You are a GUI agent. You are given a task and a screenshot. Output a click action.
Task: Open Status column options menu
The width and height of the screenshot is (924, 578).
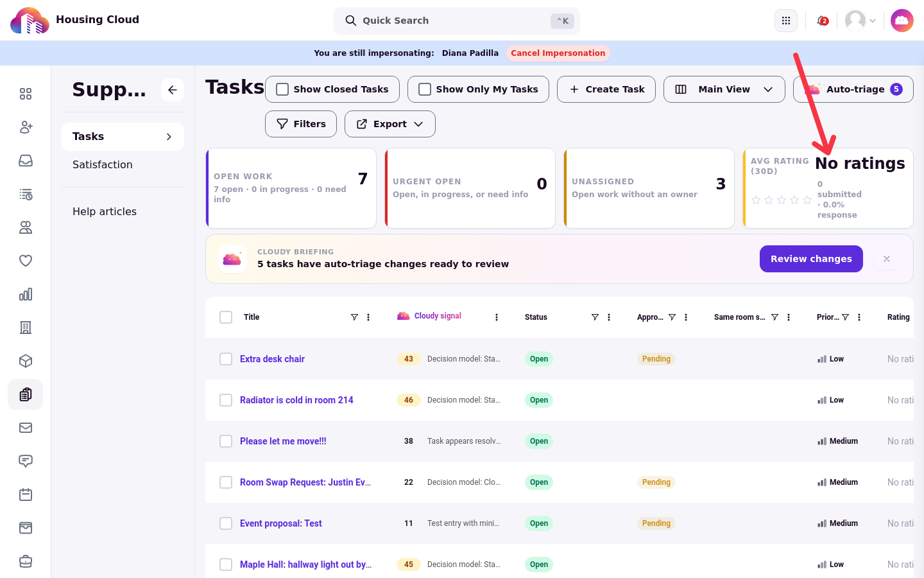click(x=609, y=317)
